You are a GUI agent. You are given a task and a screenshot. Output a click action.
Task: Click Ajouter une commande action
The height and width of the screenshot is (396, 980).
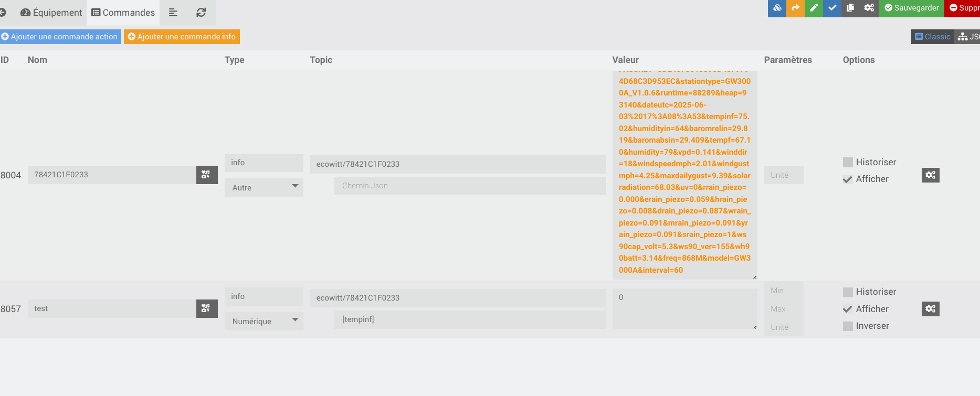pos(60,37)
